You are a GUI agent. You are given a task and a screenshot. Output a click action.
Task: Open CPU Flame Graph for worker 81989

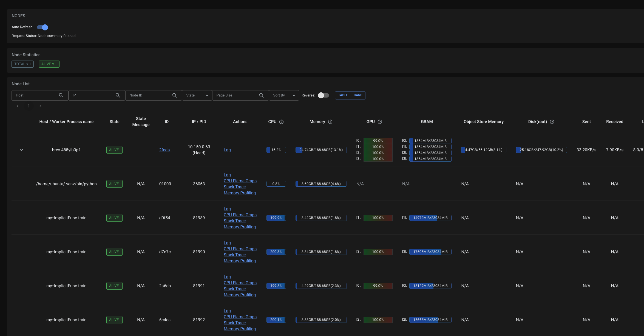click(240, 215)
